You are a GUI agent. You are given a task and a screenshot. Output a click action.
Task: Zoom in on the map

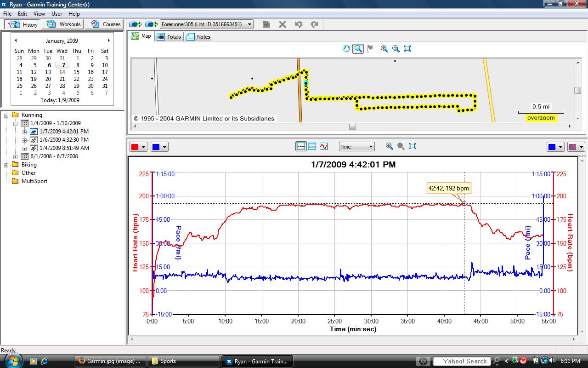coord(384,49)
